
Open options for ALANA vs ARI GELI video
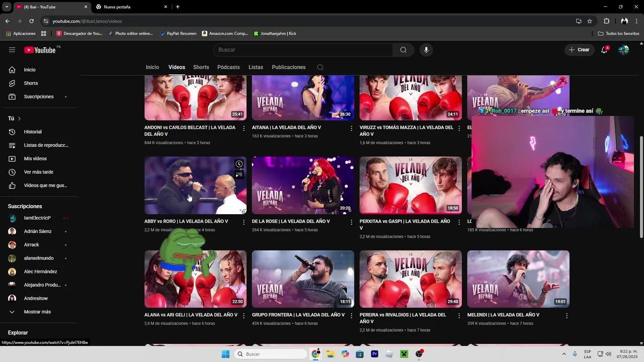tap(244, 316)
